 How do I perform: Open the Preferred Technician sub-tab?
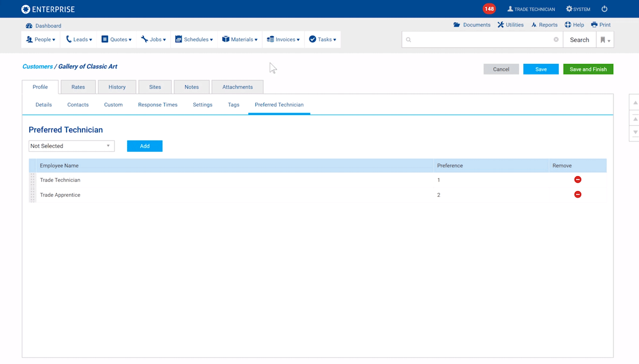point(279,105)
